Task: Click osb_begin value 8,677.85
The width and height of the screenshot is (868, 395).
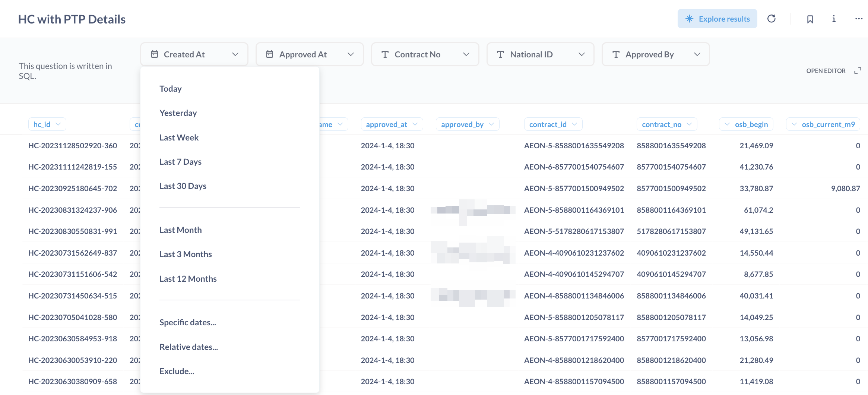Action: click(758, 274)
